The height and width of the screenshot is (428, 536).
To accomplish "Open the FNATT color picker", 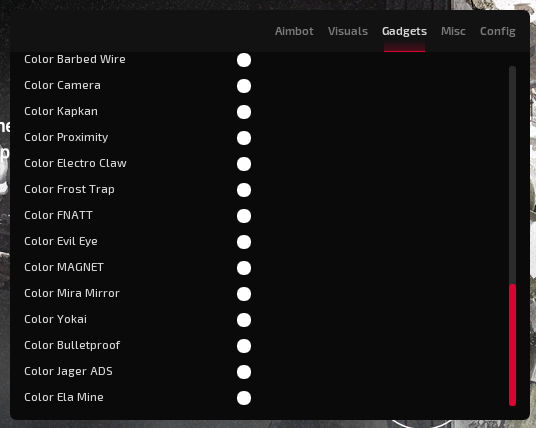I will (x=244, y=216).
